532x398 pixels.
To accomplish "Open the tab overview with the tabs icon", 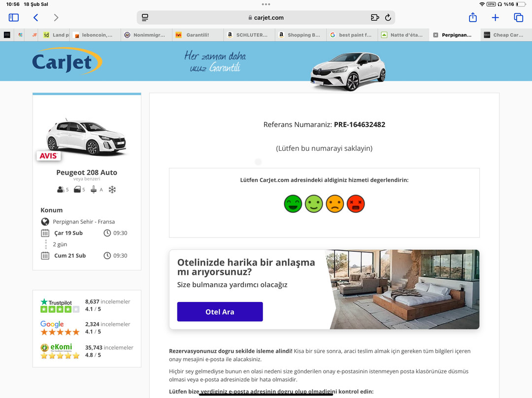I will click(517, 17).
